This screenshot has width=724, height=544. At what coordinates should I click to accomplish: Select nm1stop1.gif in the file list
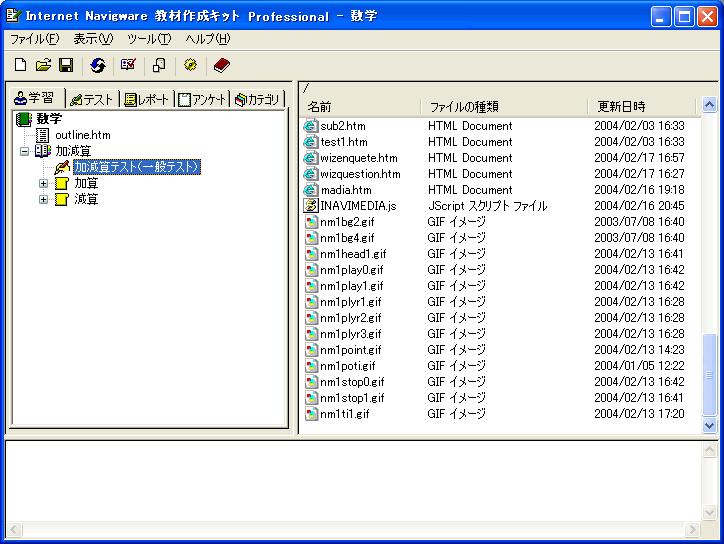(352, 398)
